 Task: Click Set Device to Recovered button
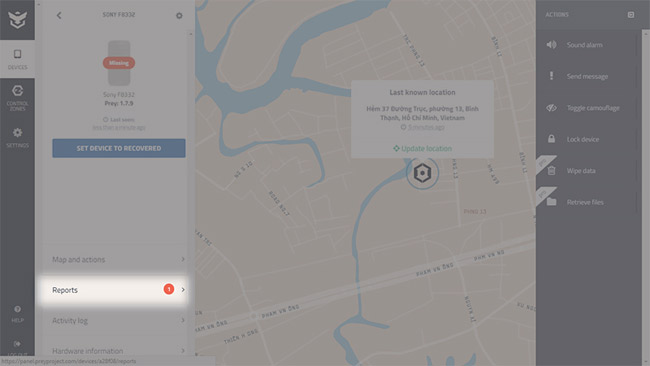pyautogui.click(x=119, y=148)
